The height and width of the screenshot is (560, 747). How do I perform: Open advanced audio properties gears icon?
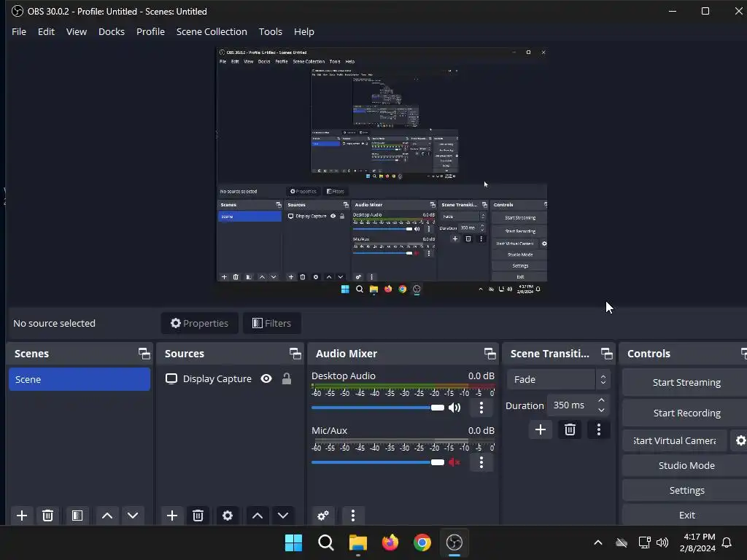[323, 516]
